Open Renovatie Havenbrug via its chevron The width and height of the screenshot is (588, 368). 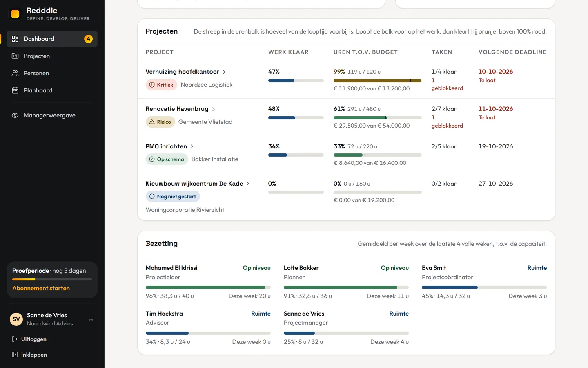click(x=214, y=109)
